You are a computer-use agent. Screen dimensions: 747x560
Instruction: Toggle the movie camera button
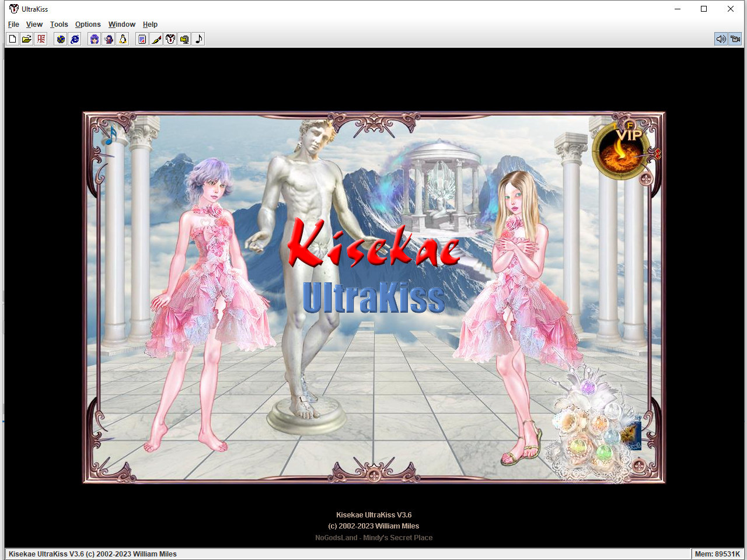[735, 39]
